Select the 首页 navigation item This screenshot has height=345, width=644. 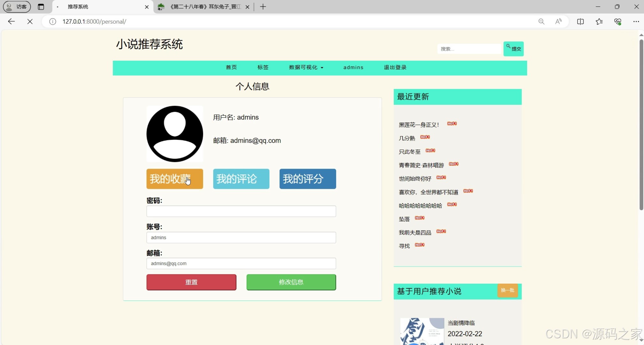pos(231,67)
